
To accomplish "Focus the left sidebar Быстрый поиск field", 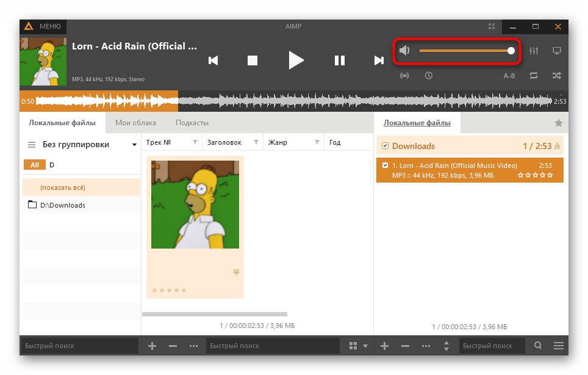I will [79, 346].
